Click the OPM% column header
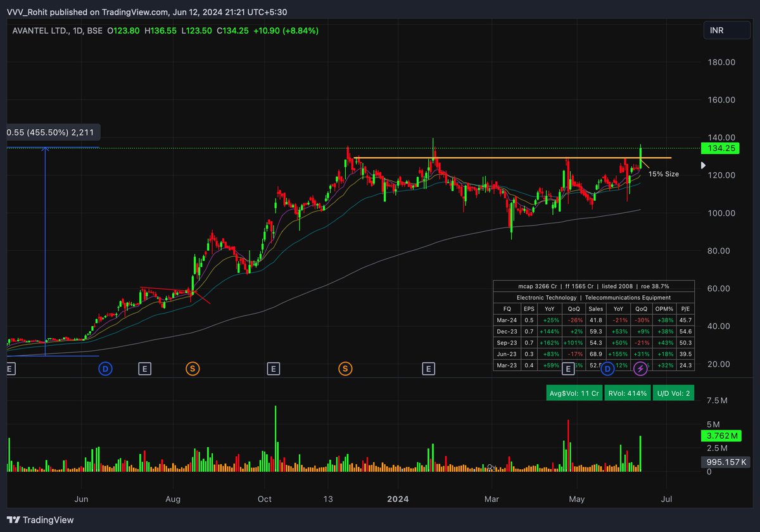The width and height of the screenshot is (760, 532). point(665,309)
